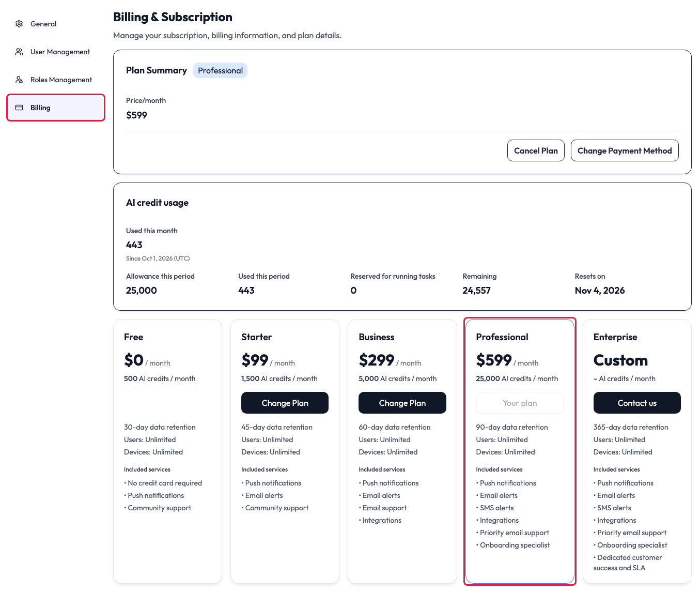This screenshot has height=592, width=700.
Task: Click the Remaining value 24,557
Action: (476, 291)
